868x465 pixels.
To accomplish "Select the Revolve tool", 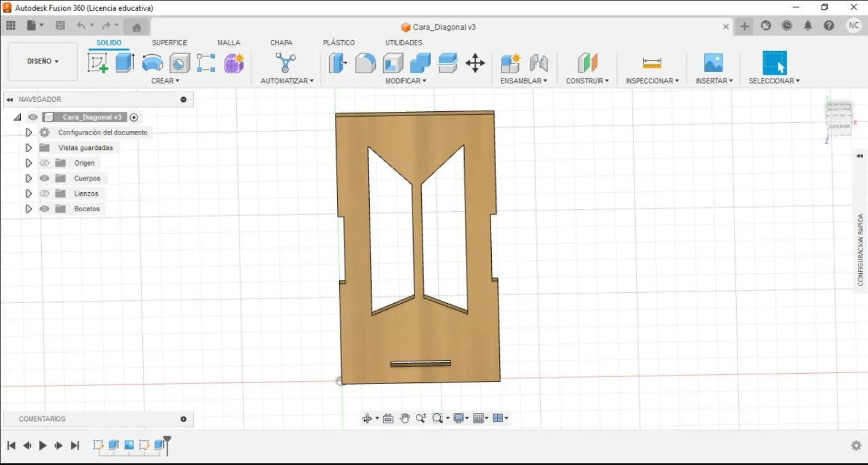I will [x=152, y=63].
